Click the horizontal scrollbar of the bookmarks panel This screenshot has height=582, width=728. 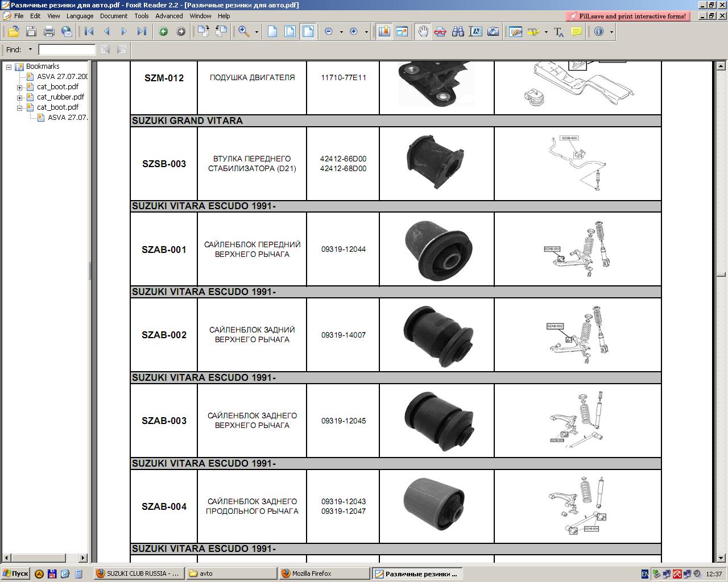point(44,558)
